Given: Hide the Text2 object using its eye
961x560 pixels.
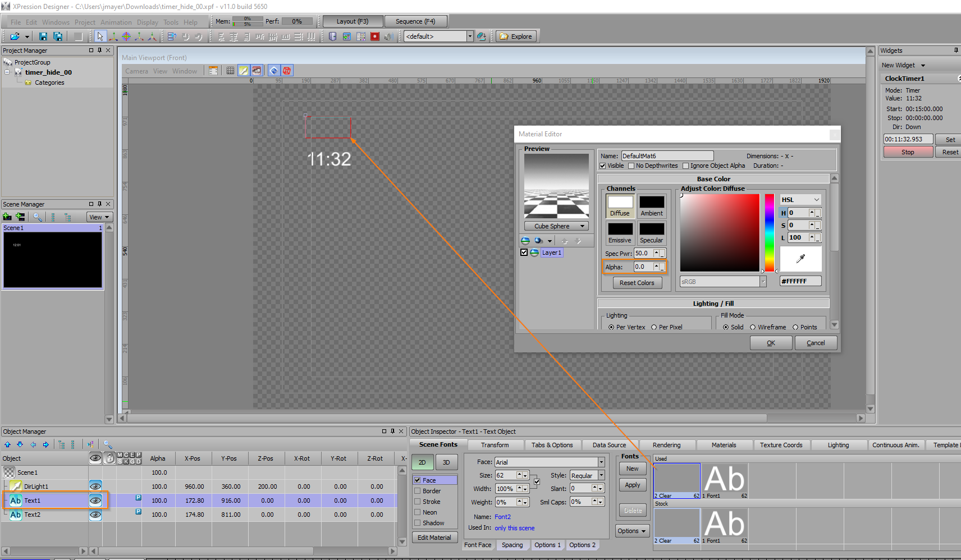Looking at the screenshot, I should [x=95, y=515].
